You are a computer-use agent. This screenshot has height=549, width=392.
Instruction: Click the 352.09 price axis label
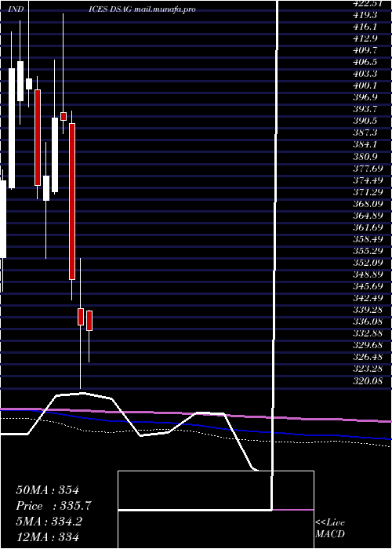click(x=368, y=262)
